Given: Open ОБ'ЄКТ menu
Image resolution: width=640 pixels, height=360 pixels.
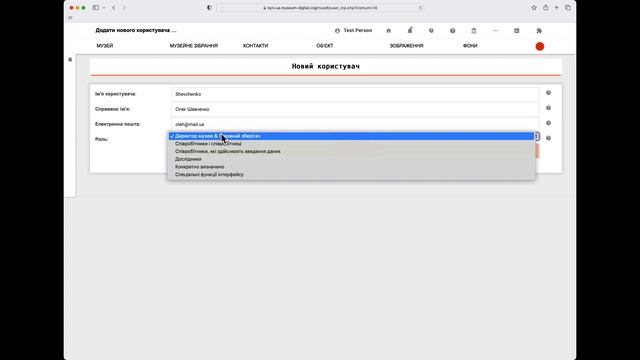Looking at the screenshot, I should (324, 46).
